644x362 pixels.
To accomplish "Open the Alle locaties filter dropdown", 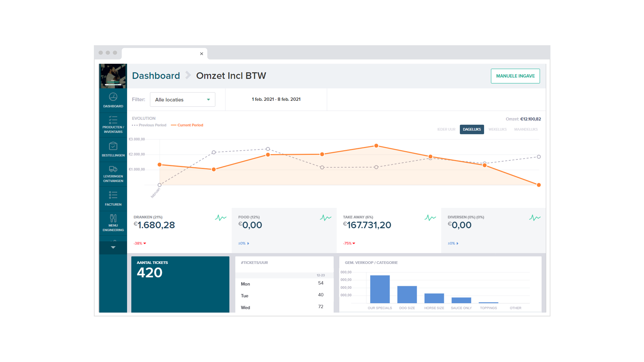I will click(x=182, y=99).
